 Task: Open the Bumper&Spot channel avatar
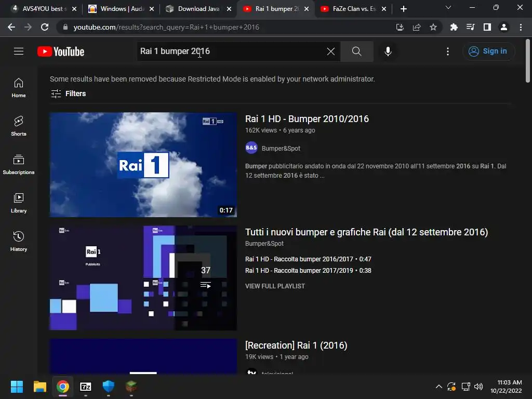point(251,148)
